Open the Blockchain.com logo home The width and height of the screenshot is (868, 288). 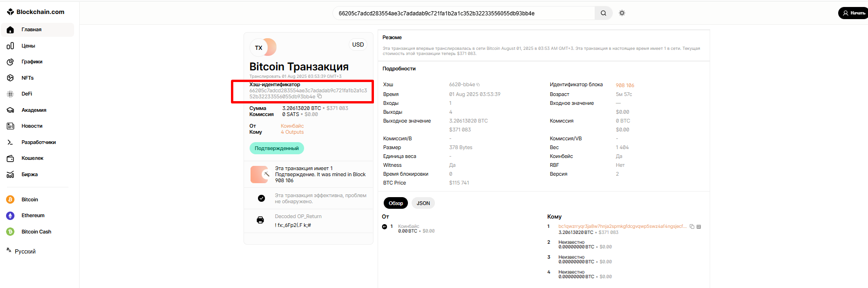point(36,12)
